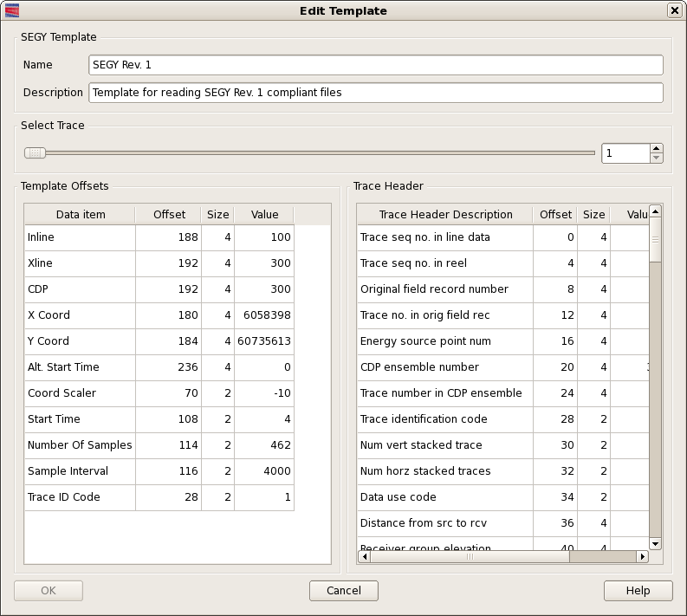Close the Edit Template dialog
The image size is (687, 616).
pos(674,10)
